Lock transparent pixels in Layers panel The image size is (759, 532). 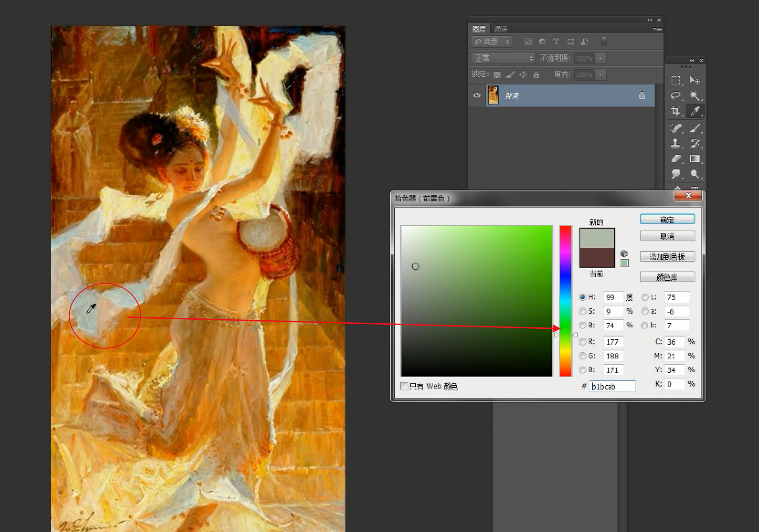497,74
